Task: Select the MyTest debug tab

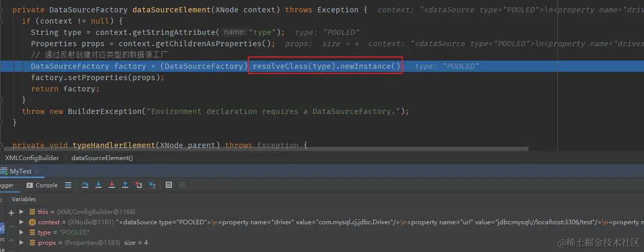Action: tap(21, 171)
